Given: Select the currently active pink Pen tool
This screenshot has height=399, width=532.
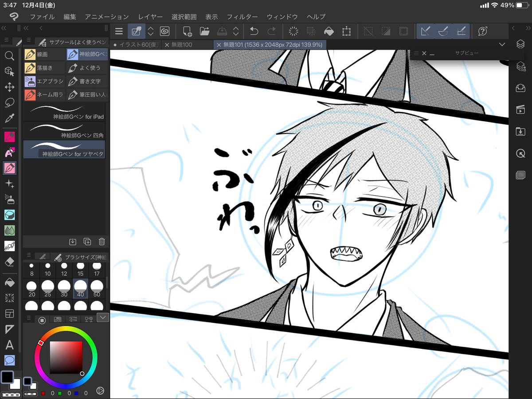Looking at the screenshot, I should pos(9,168).
